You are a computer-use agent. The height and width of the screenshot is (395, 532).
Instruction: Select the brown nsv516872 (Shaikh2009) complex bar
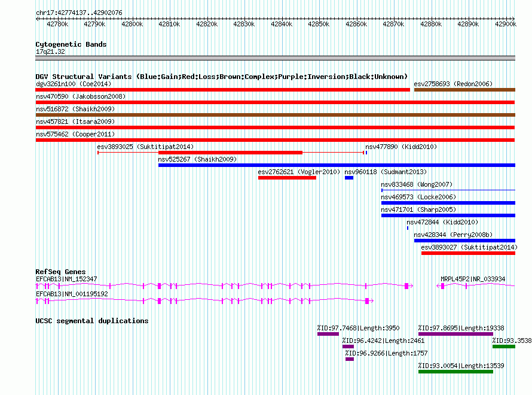[x=275, y=115]
